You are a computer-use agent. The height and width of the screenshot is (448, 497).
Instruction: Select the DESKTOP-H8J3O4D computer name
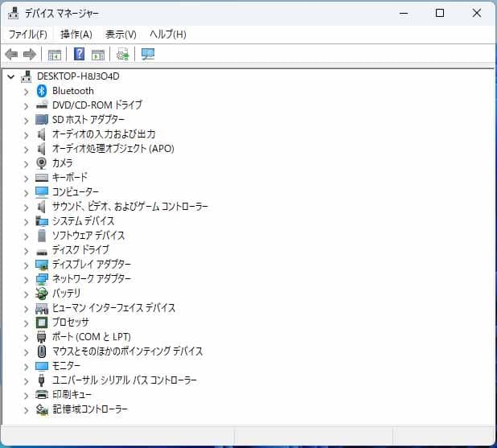(x=78, y=76)
